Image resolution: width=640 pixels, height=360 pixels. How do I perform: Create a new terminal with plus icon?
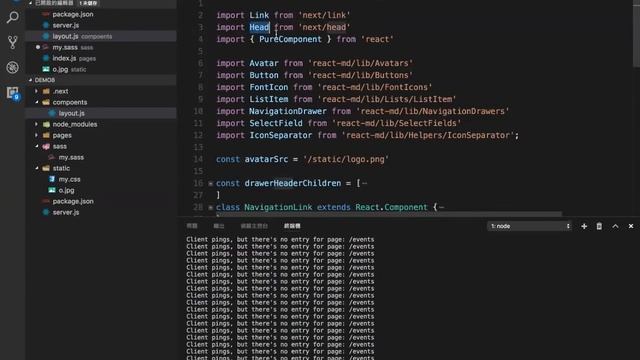pyautogui.click(x=584, y=226)
